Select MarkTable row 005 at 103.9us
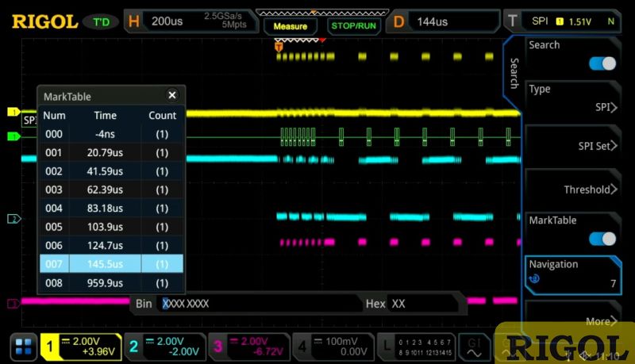This screenshot has width=635, height=364. 111,227
